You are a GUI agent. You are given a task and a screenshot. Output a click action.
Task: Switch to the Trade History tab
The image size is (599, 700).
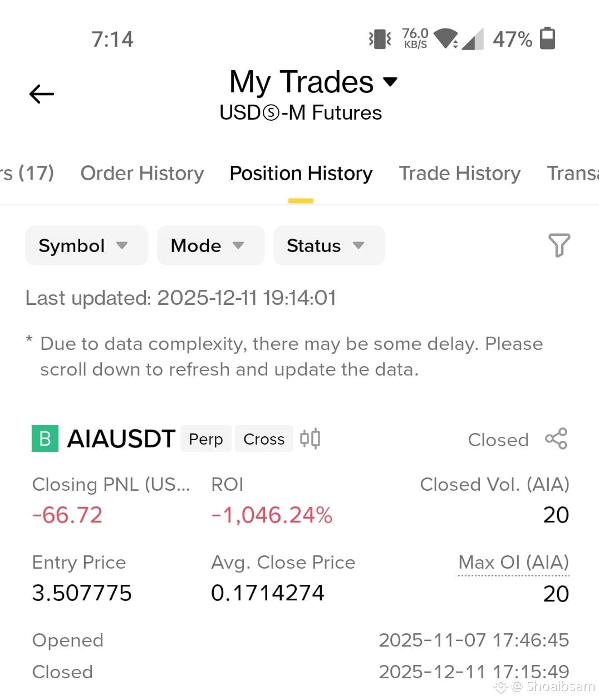click(460, 173)
